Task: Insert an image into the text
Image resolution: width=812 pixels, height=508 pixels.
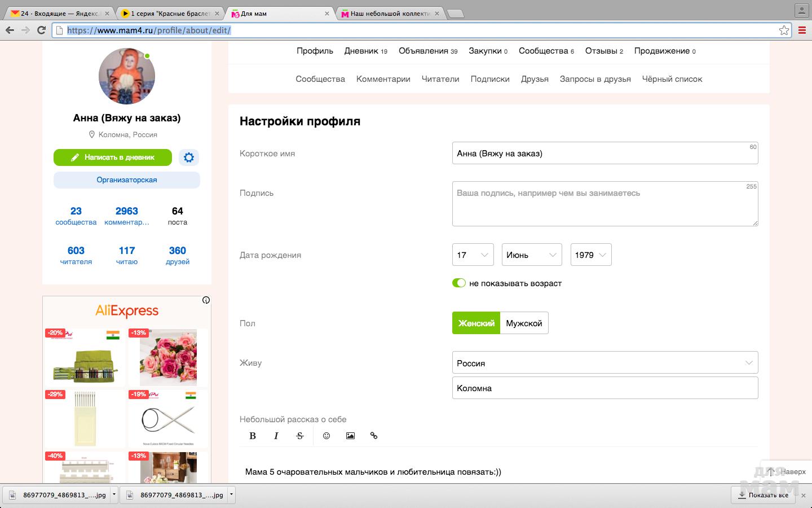Action: [350, 436]
